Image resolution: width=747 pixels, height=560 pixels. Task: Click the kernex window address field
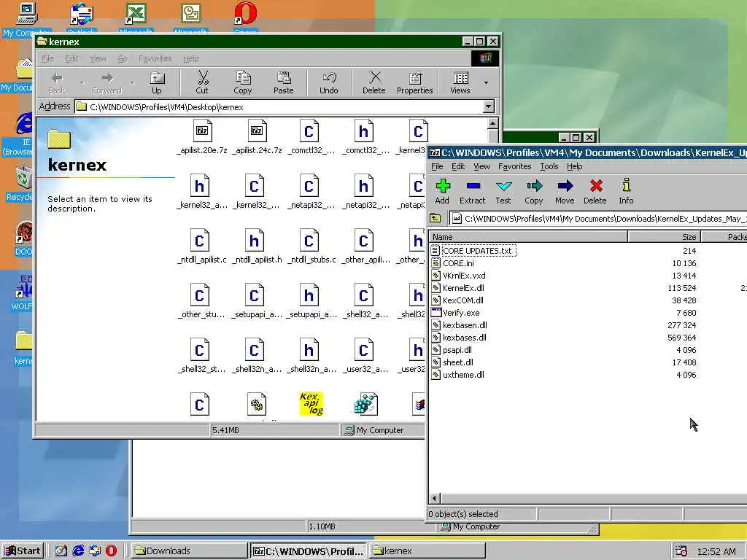[x=285, y=106]
